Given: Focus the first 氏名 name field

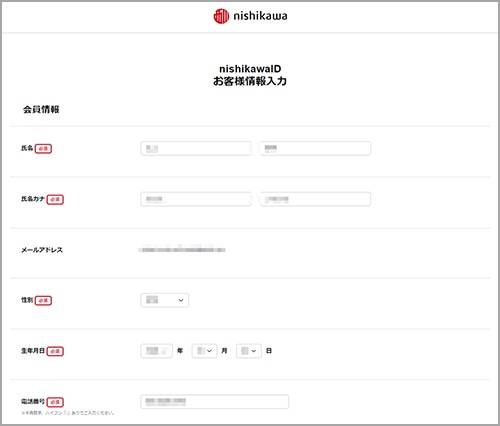Looking at the screenshot, I should (x=196, y=148).
